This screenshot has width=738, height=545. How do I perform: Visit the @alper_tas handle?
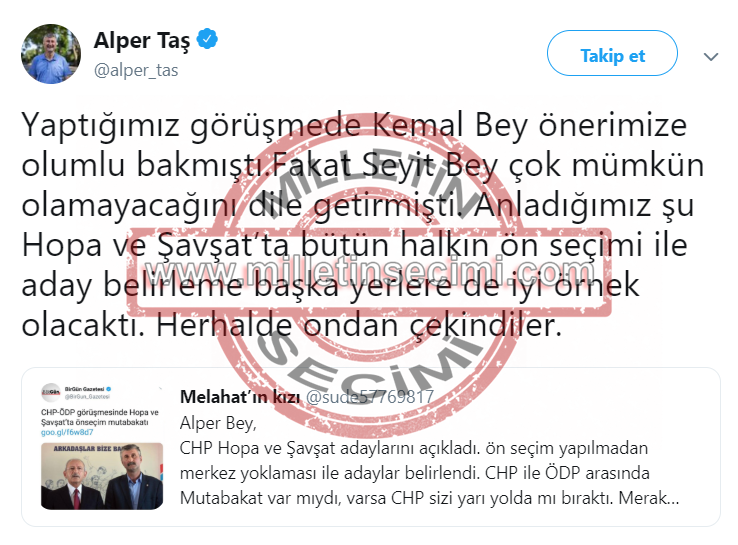click(136, 70)
